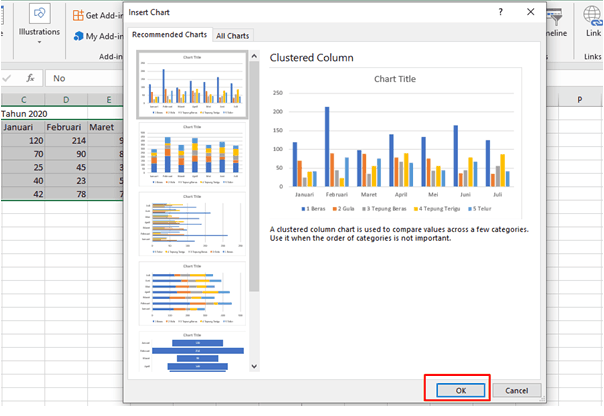Click the Get Add-ins store icon

point(78,16)
